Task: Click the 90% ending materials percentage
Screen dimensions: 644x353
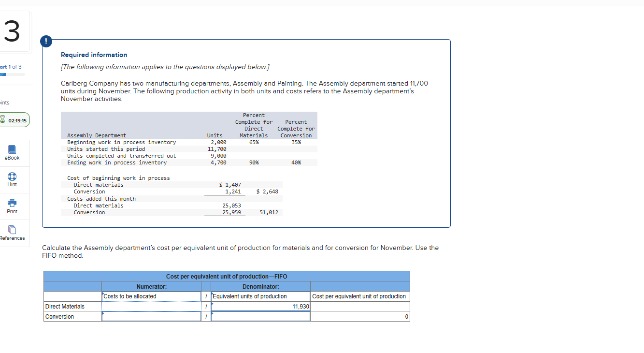Action: click(254, 162)
